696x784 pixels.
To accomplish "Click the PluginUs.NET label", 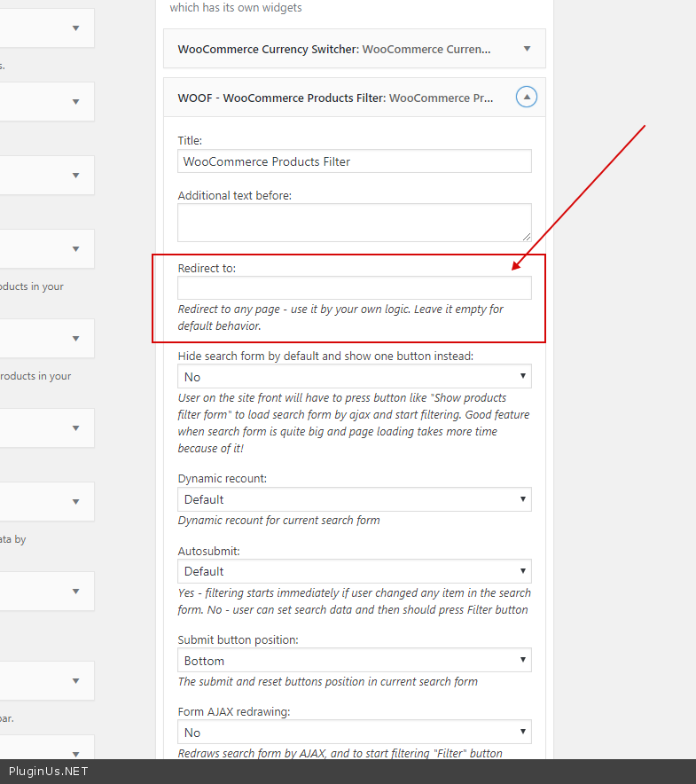I will click(x=49, y=772).
